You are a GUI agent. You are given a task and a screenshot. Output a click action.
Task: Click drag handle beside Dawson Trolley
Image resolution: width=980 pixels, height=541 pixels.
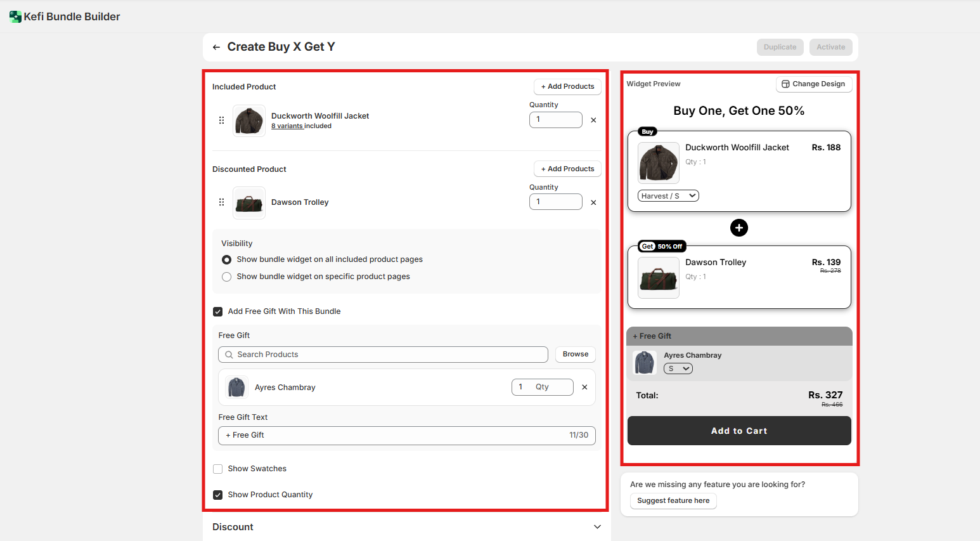pos(221,202)
